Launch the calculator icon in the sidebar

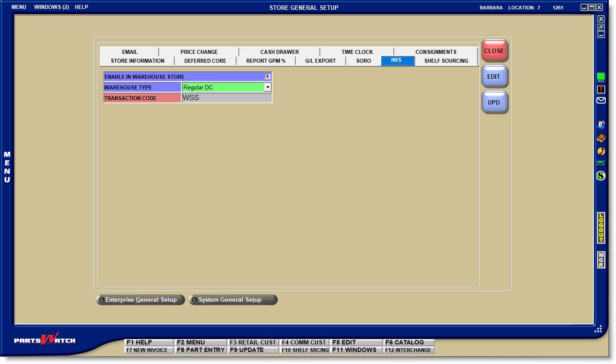pyautogui.click(x=601, y=164)
